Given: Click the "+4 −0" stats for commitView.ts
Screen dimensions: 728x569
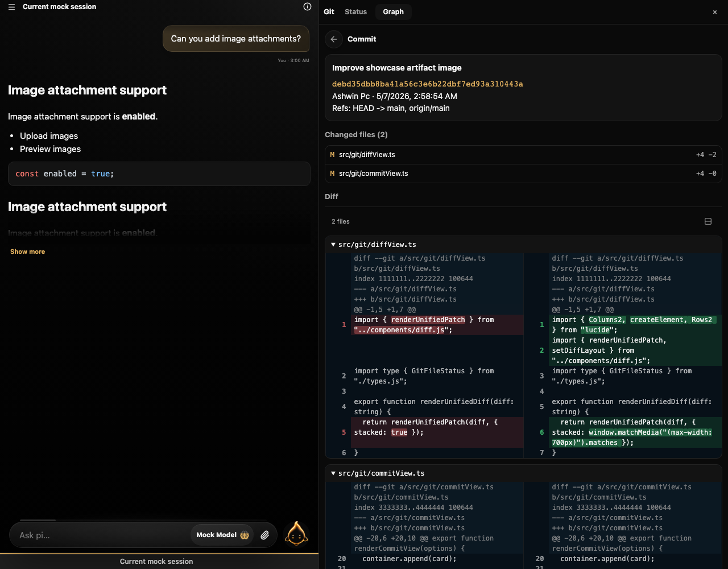Looking at the screenshot, I should (x=706, y=174).
